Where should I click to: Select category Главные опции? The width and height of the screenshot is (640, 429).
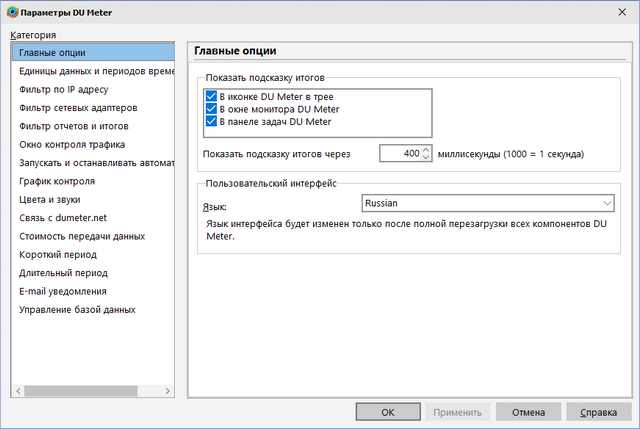93,53
